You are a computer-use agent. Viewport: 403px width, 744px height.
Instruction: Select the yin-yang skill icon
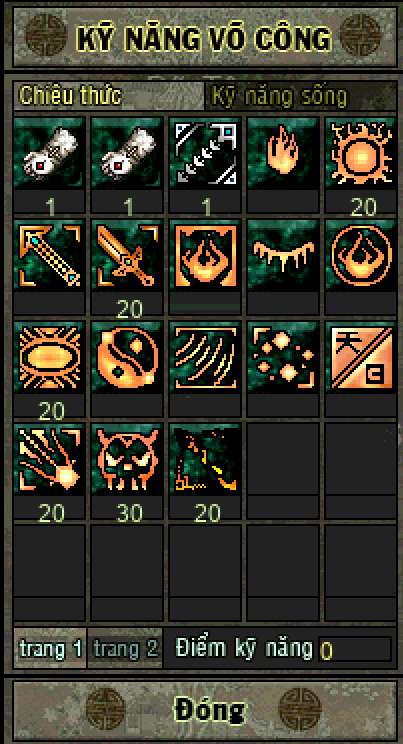pyautogui.click(x=127, y=356)
